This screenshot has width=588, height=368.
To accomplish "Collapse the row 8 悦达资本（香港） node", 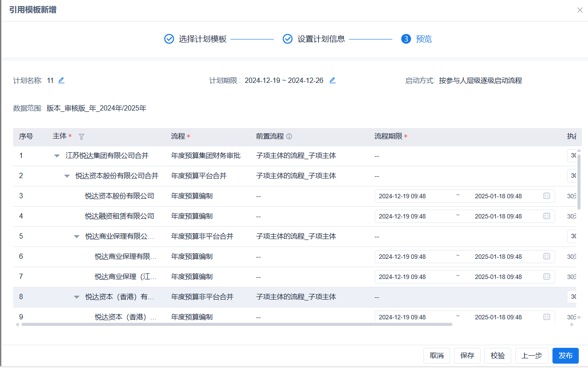I will click(77, 297).
